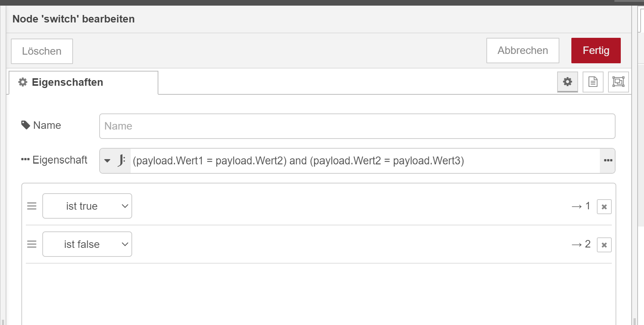Click drag handle of 'ist true' rule
The height and width of the screenshot is (325, 644).
click(32, 206)
